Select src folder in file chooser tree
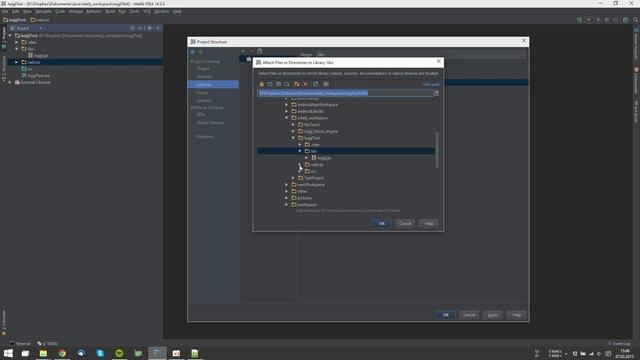Viewport: 640px width, 360px height. click(x=313, y=171)
